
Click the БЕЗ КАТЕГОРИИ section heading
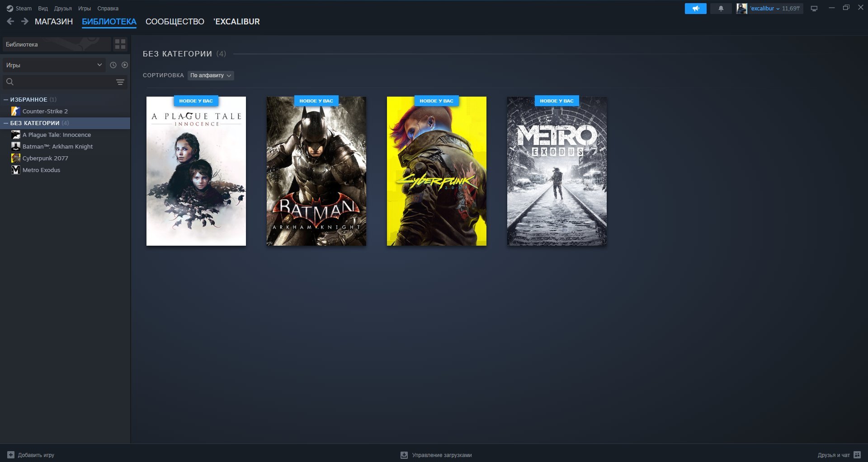tap(177, 54)
